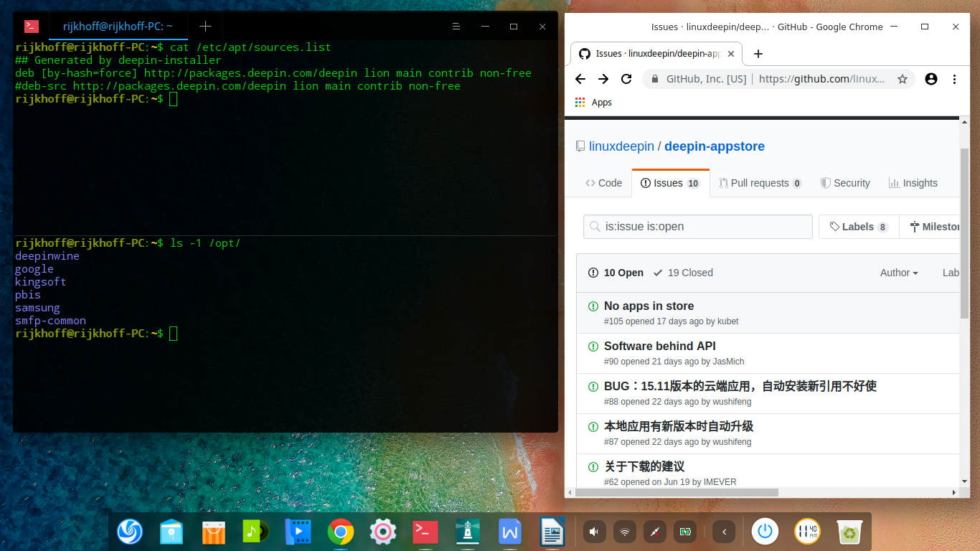Open LibreOffice Writer from the dock
Viewport: 980px width, 551px height.
(552, 532)
